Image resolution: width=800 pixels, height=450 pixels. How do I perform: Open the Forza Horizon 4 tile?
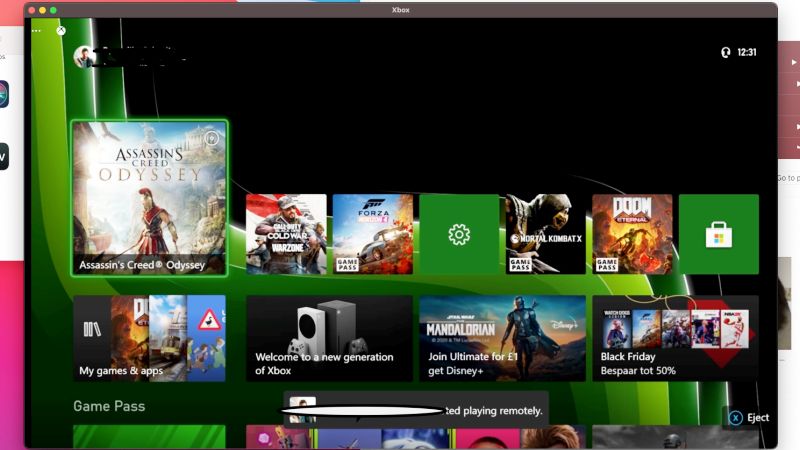click(x=373, y=234)
